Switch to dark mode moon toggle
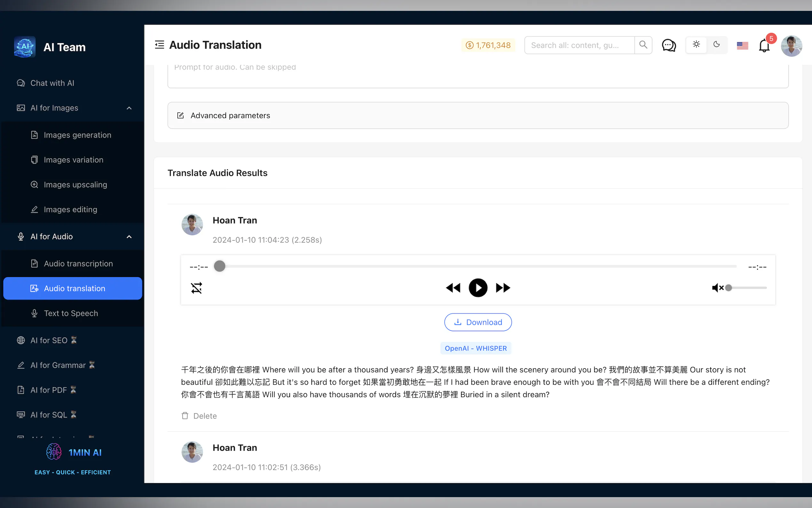 click(x=716, y=45)
